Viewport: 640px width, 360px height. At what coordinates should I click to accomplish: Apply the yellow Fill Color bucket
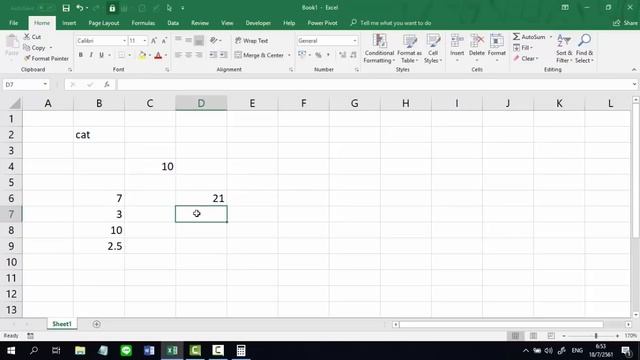pos(142,55)
